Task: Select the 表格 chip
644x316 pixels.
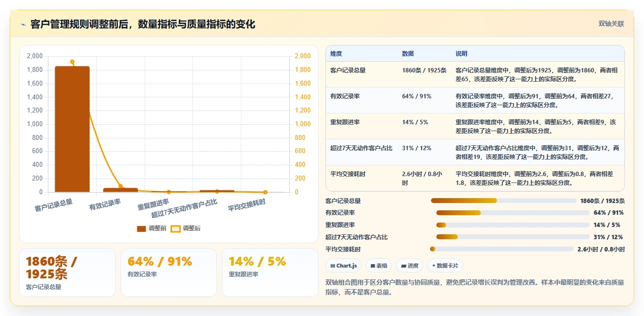Action: [x=379, y=266]
